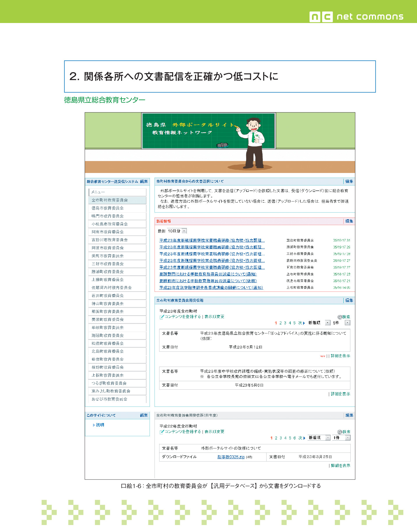Click 表示順変更 under 平成23年度全市町村
417x532 pixels.
(x=214, y=317)
